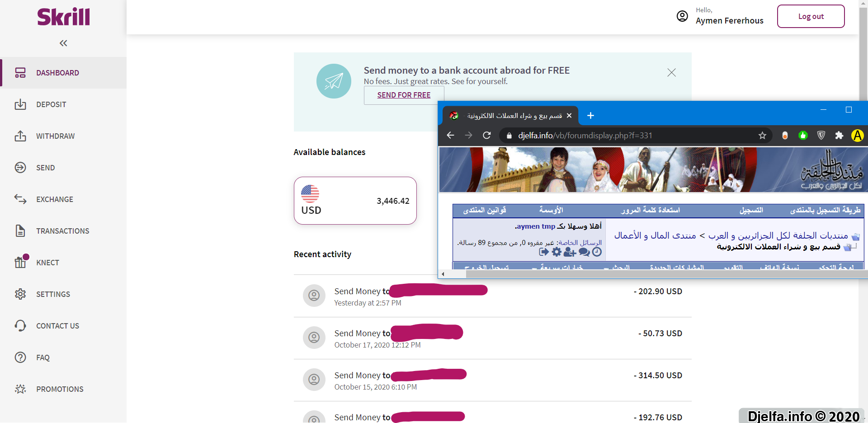Click the Promotions stars icon
Image resolution: width=868 pixels, height=423 pixels.
(20, 389)
